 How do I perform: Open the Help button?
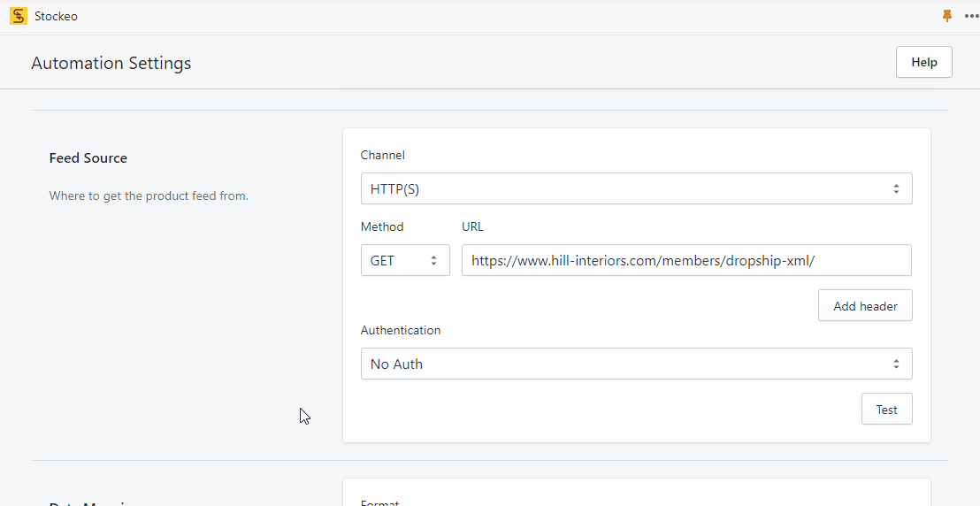coord(923,62)
